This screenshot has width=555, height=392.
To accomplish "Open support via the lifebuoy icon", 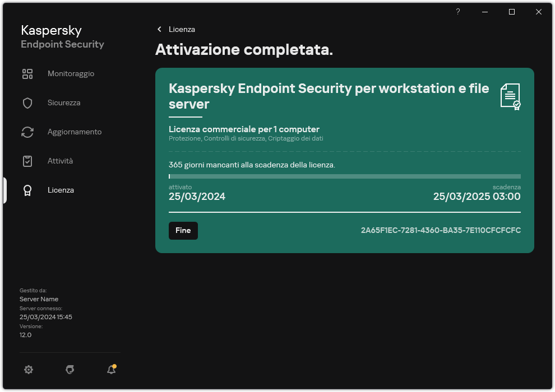I will click(70, 370).
